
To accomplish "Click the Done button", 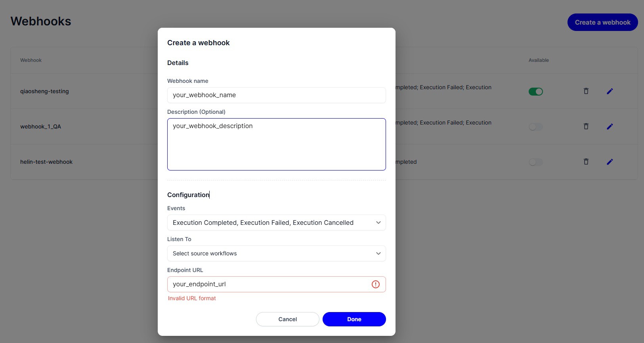I will point(354,319).
